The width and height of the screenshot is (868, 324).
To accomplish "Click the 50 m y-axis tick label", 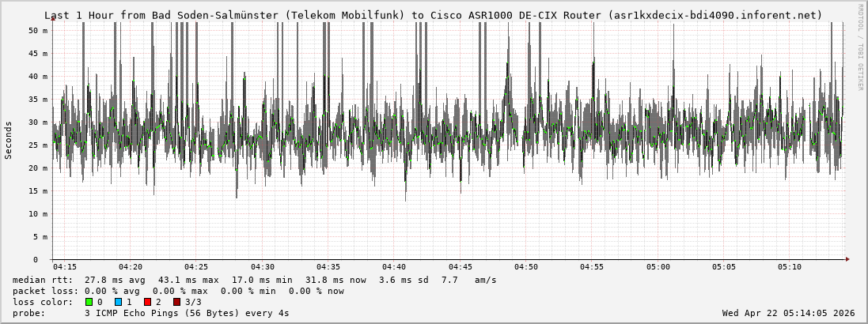I will 38,30.
